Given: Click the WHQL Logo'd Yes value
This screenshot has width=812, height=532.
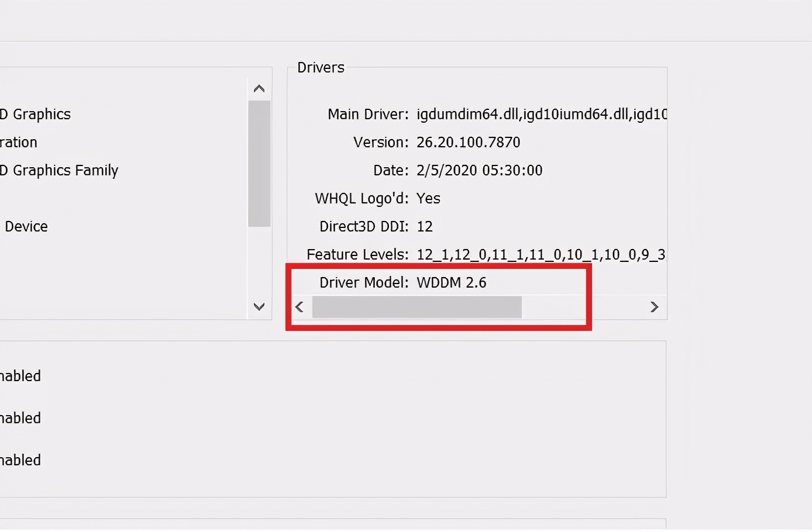Looking at the screenshot, I should point(428,198).
